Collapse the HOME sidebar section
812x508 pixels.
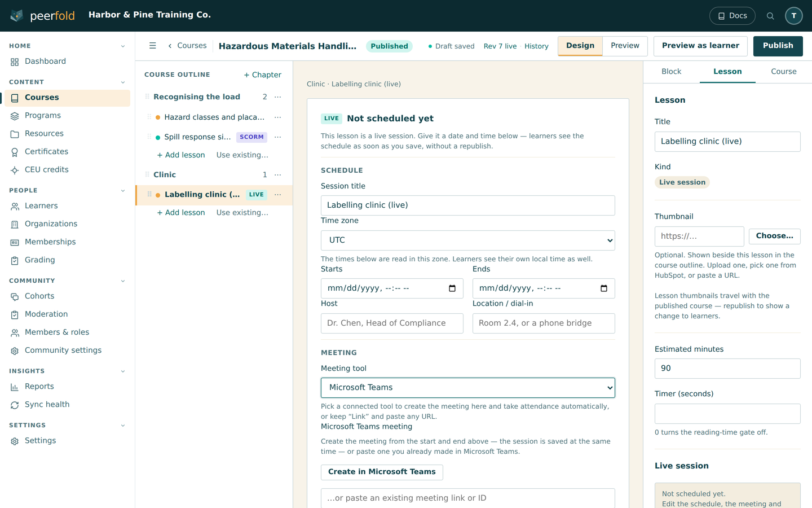click(x=123, y=46)
